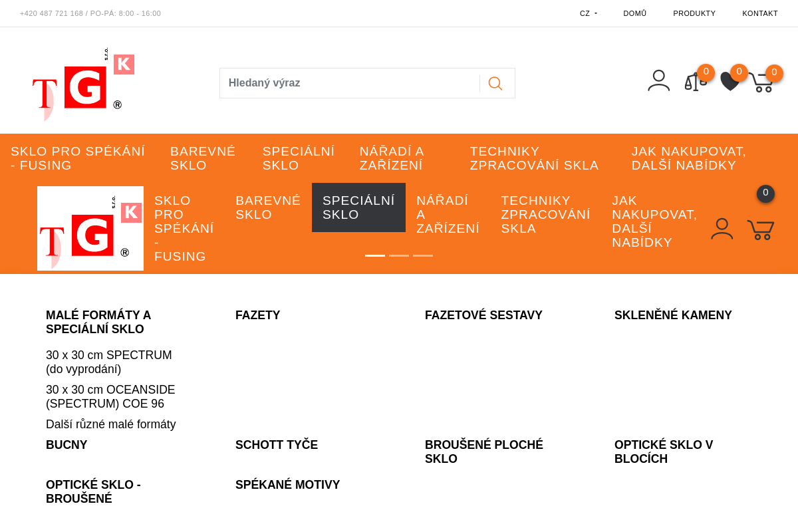Select the second slider indicator dash
Viewport: 798px width, 532px height.
tap(399, 255)
